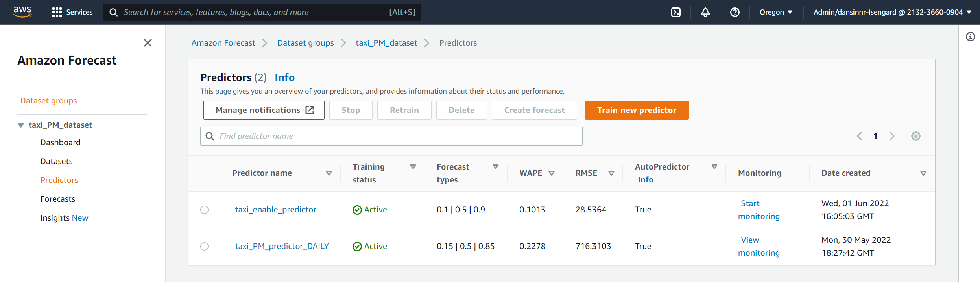The height and width of the screenshot is (282, 980).
Task: Open Dataset groups breadcrumb link
Action: pos(305,43)
